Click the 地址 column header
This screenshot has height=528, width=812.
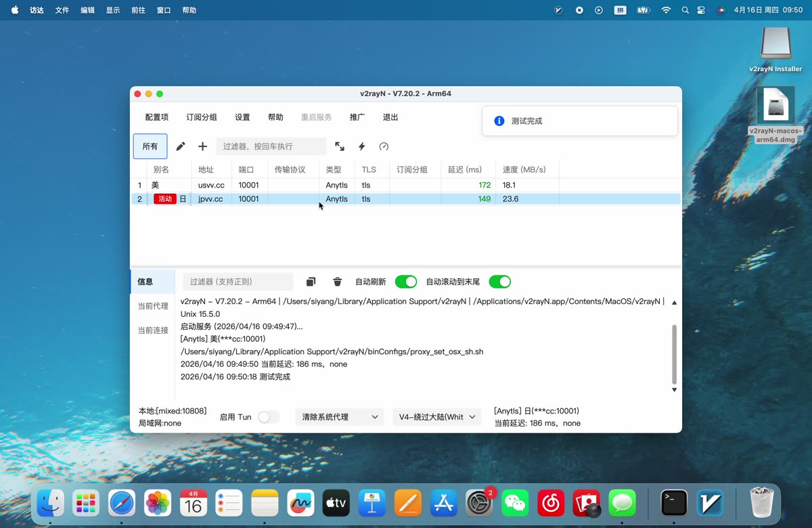pyautogui.click(x=211, y=169)
